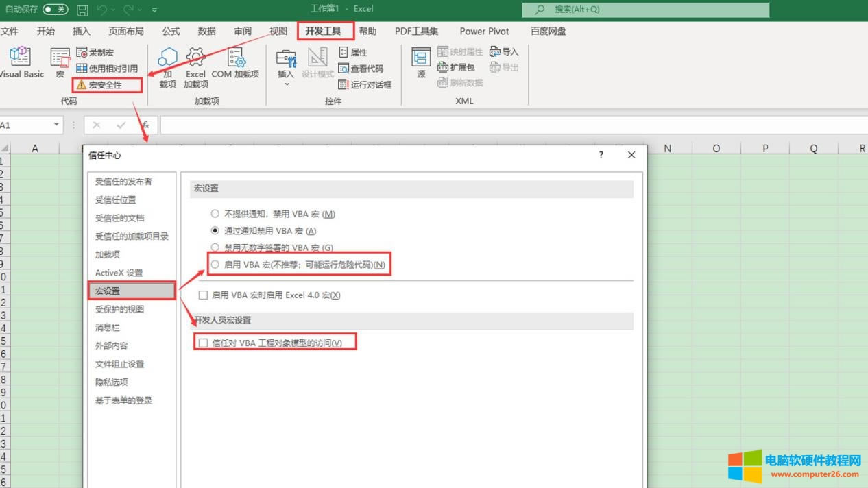Enable 启用 VBA 宏时启用 Excel 4.0 宏

click(x=203, y=295)
